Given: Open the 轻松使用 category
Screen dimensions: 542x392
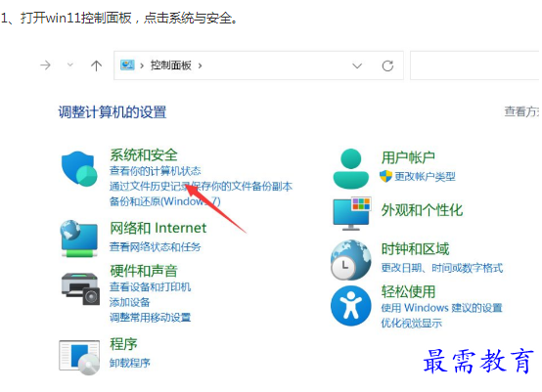Looking at the screenshot, I should pos(408,291).
